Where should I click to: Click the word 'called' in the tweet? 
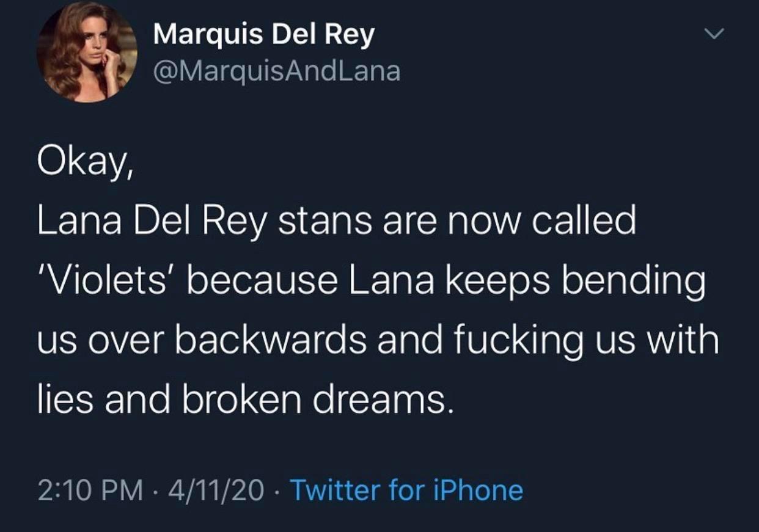[x=583, y=222]
